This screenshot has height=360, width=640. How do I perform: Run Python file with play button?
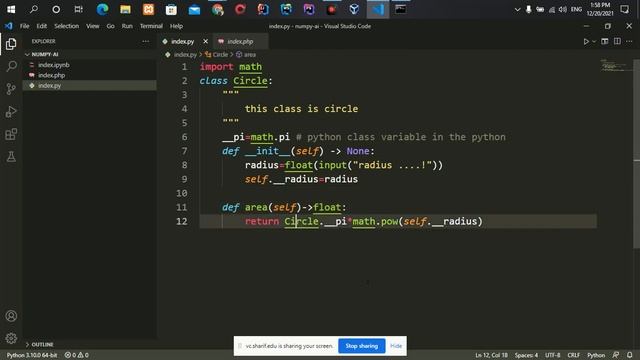click(x=586, y=41)
